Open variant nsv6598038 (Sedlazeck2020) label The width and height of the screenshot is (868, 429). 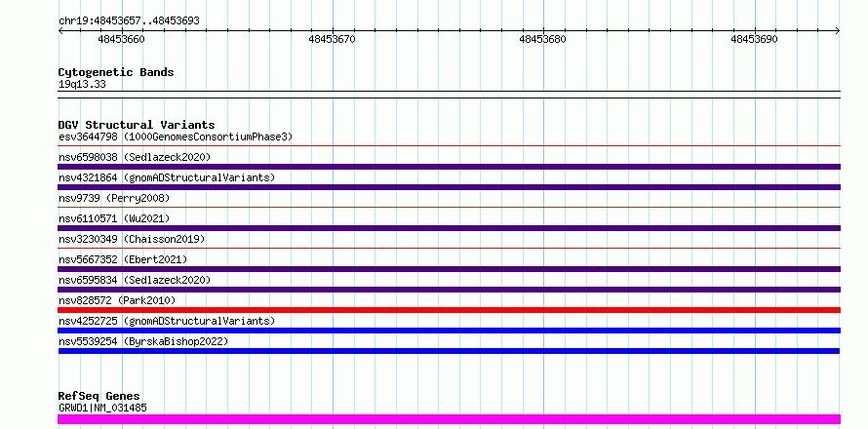(x=135, y=157)
